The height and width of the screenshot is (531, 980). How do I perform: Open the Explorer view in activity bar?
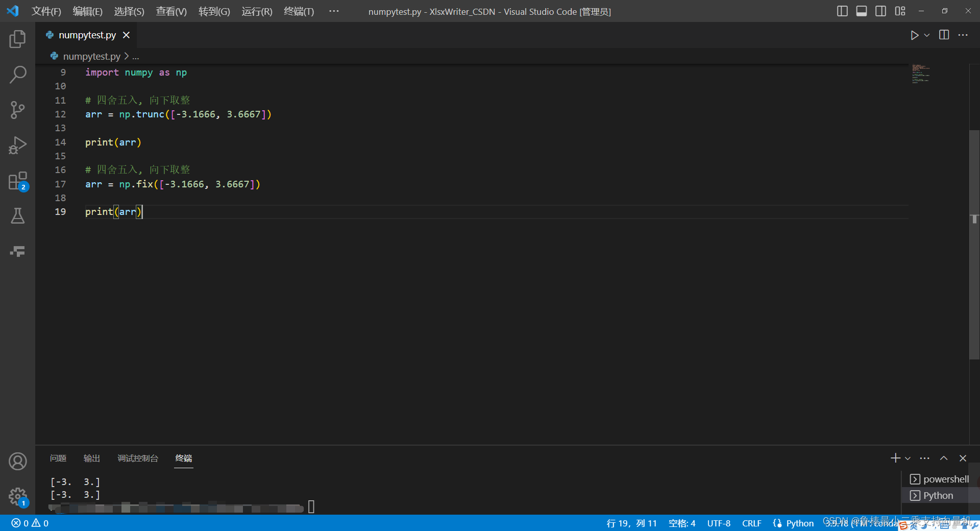pos(17,39)
